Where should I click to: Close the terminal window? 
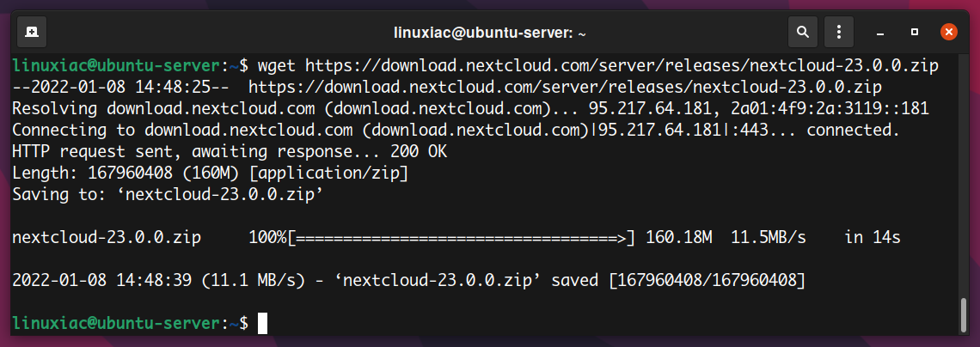[949, 32]
